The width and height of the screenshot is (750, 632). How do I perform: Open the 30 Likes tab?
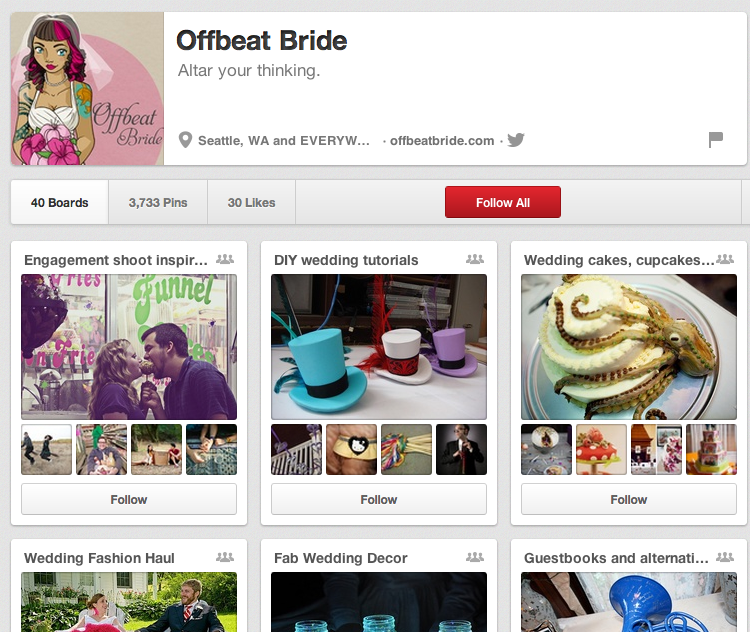coord(252,202)
